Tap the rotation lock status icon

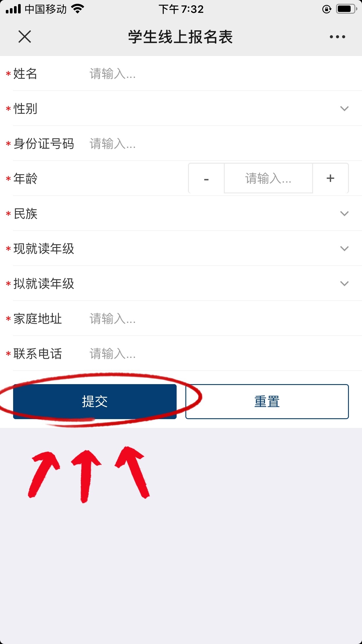pyautogui.click(x=327, y=9)
